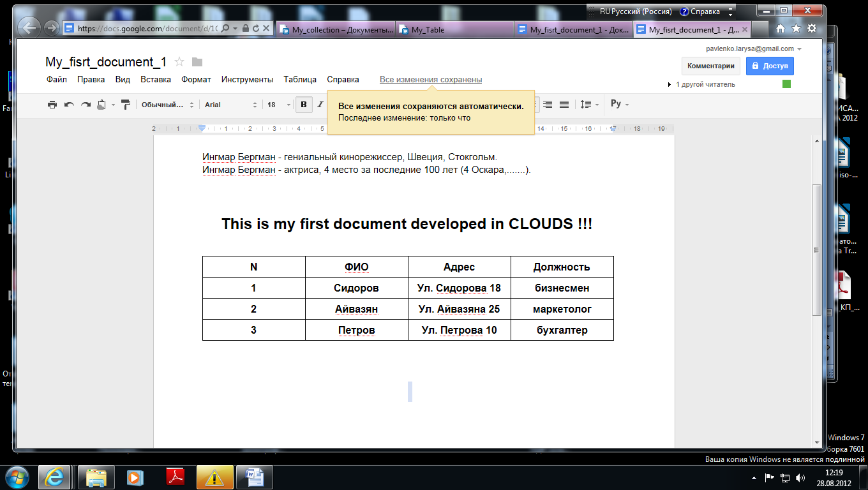Switch to the inactive My_fisrt_document_1 tab
Viewport: 868px width, 490px height.
[x=574, y=29]
